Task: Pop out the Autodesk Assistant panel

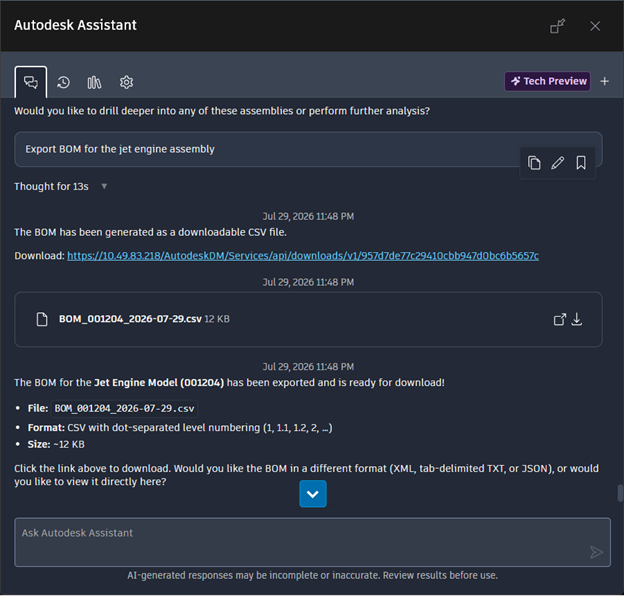Action: point(557,26)
